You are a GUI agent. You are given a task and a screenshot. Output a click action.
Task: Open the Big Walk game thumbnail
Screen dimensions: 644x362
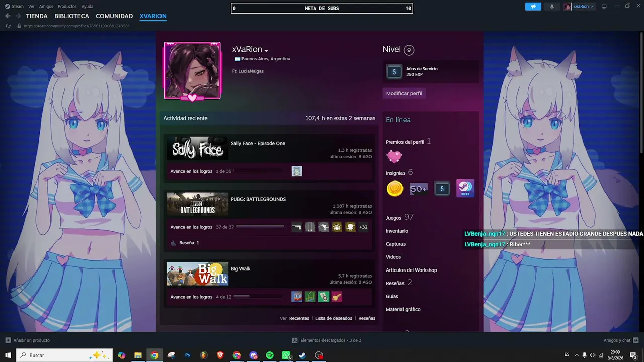point(197,274)
